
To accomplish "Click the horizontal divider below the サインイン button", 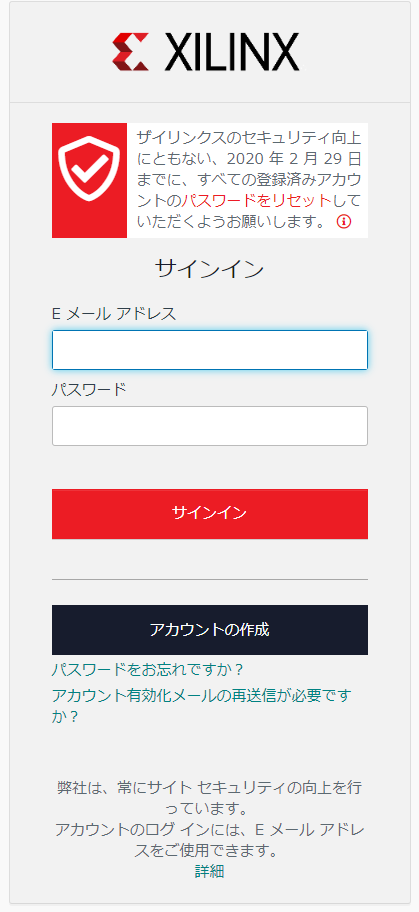I will click(x=210, y=579).
